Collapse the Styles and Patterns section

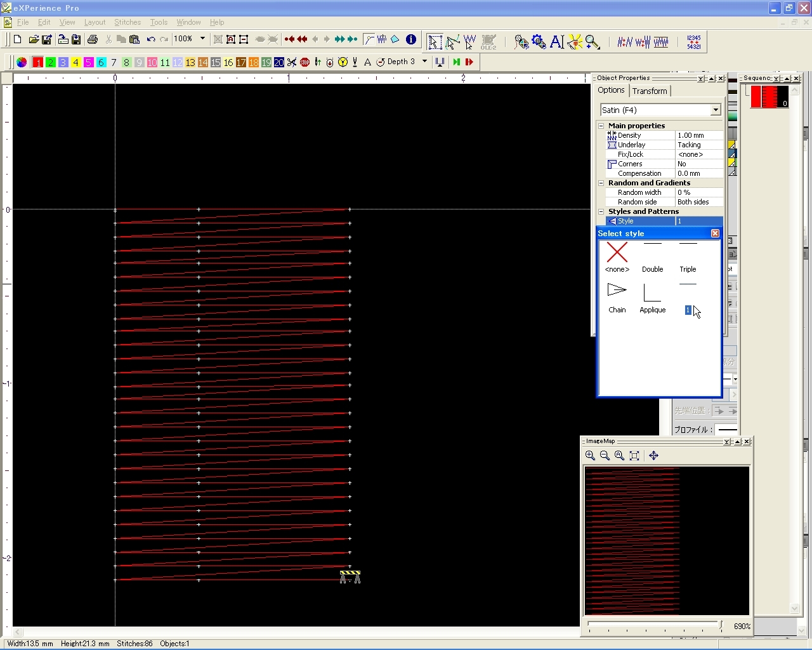coord(601,211)
